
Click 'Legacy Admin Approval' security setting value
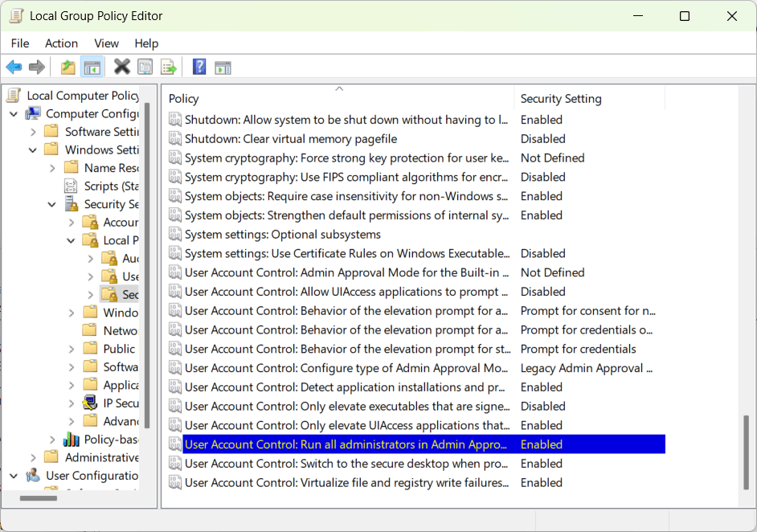587,368
